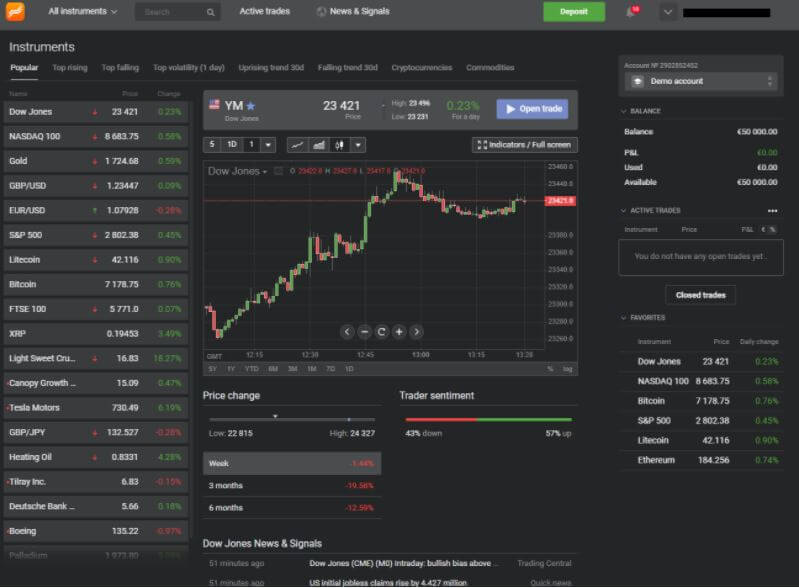Toggle log scale on chart

point(567,369)
